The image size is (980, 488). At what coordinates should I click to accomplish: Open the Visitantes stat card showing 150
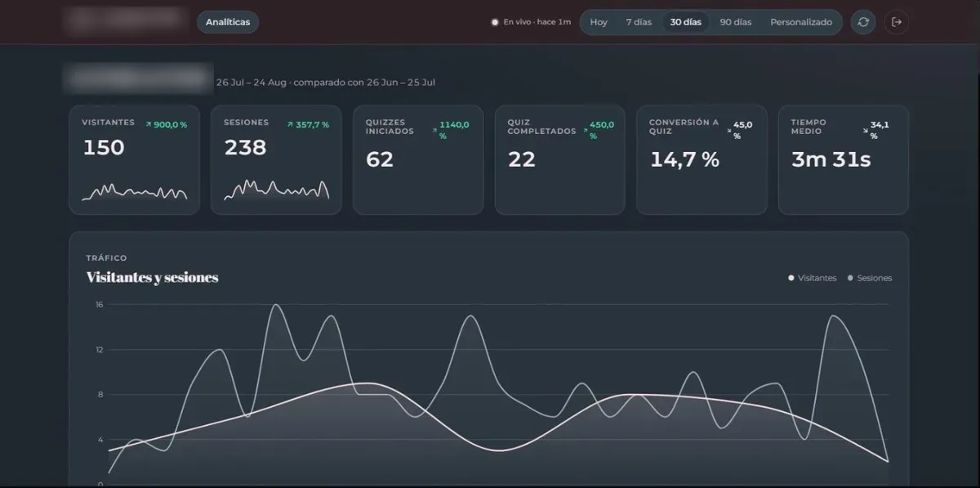[134, 159]
